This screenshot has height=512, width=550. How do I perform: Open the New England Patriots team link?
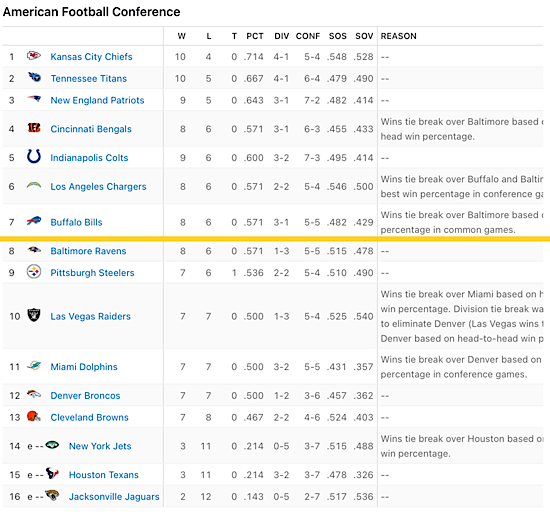coord(97,100)
